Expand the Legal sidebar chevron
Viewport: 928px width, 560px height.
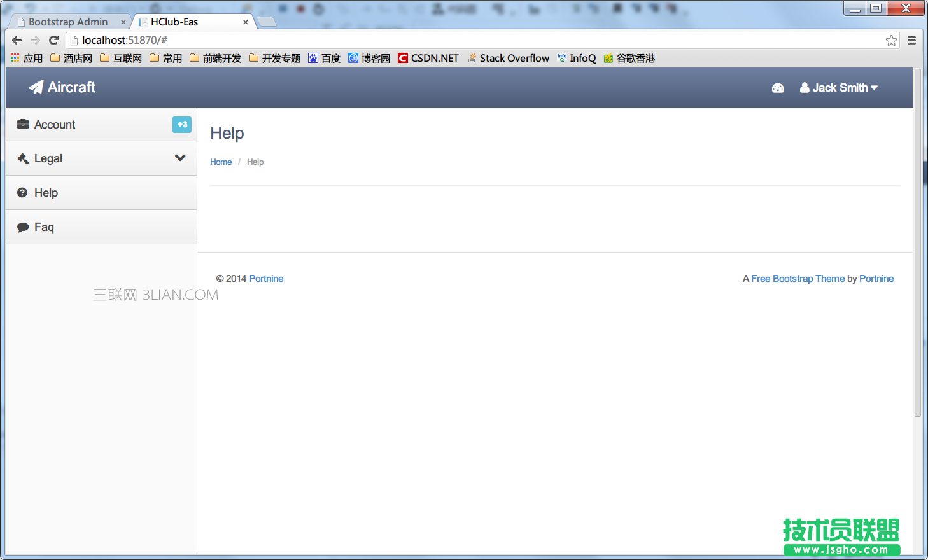pos(180,158)
